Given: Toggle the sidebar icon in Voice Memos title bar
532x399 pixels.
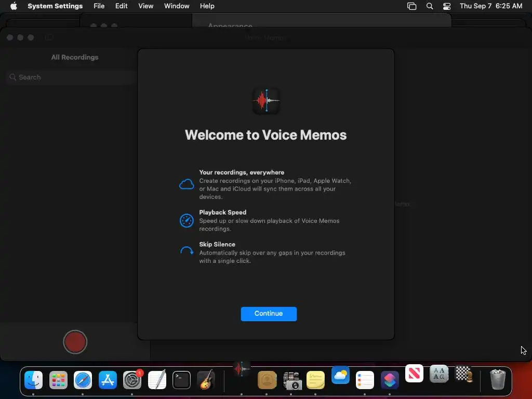Looking at the screenshot, I should point(49,37).
